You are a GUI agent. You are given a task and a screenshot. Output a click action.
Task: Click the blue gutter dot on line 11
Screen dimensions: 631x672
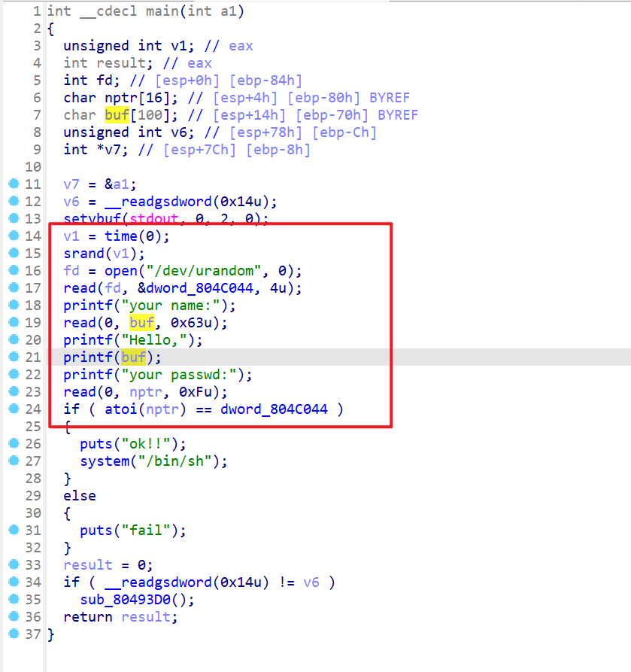pyautogui.click(x=14, y=184)
